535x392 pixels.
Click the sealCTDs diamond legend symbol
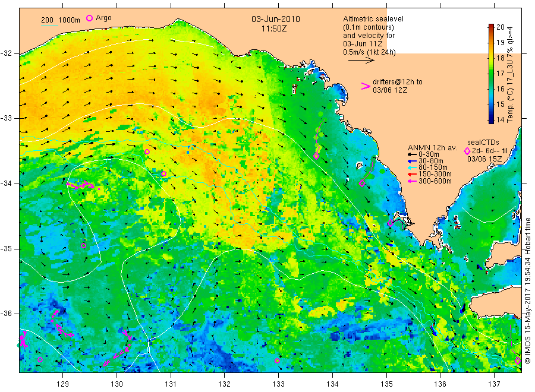click(467, 151)
